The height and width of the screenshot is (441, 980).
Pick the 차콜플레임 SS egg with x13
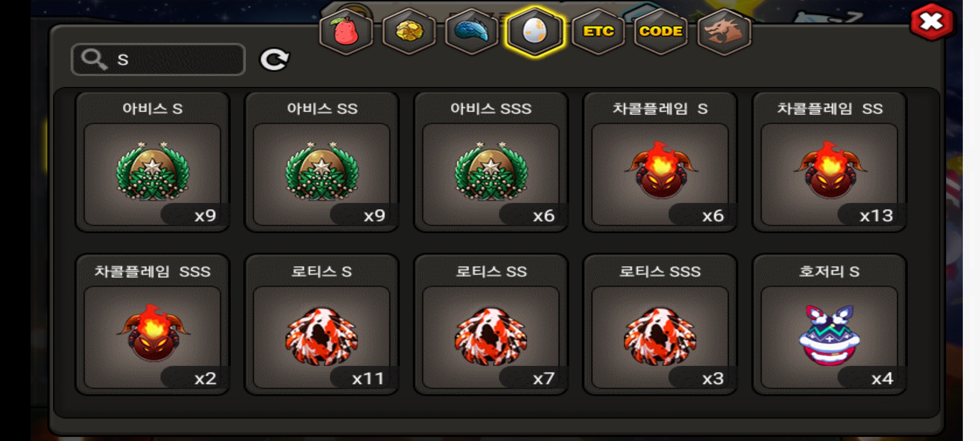[x=829, y=162]
